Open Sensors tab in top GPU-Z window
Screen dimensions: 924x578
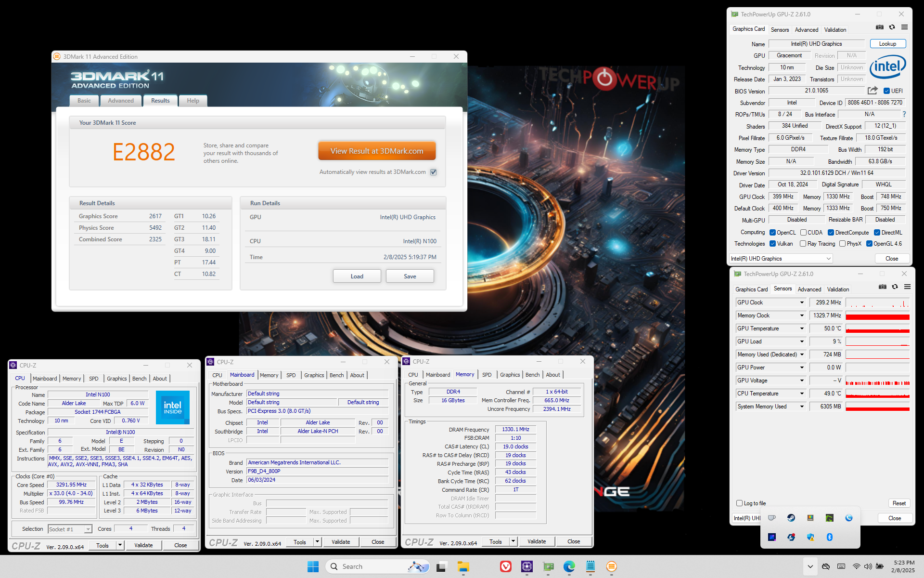point(780,30)
